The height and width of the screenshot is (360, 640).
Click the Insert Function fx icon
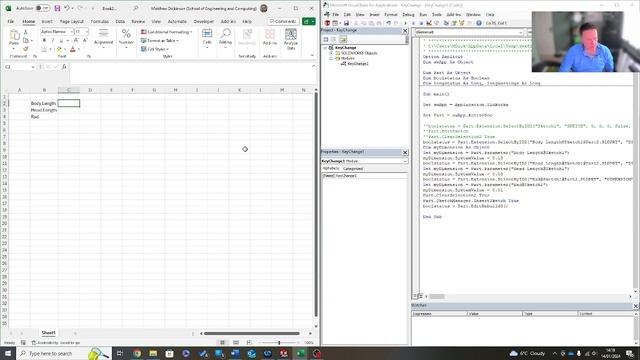pyautogui.click(x=64, y=67)
